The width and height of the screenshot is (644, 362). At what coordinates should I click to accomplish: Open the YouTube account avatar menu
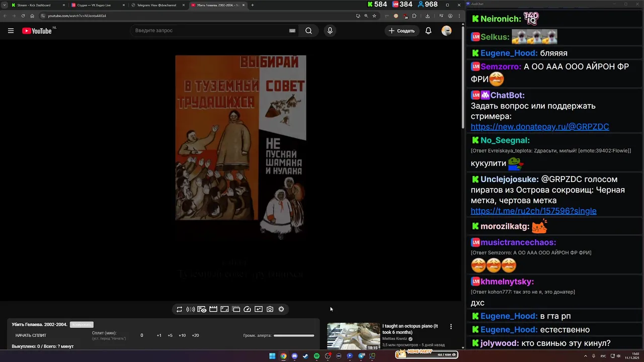pyautogui.click(x=446, y=31)
